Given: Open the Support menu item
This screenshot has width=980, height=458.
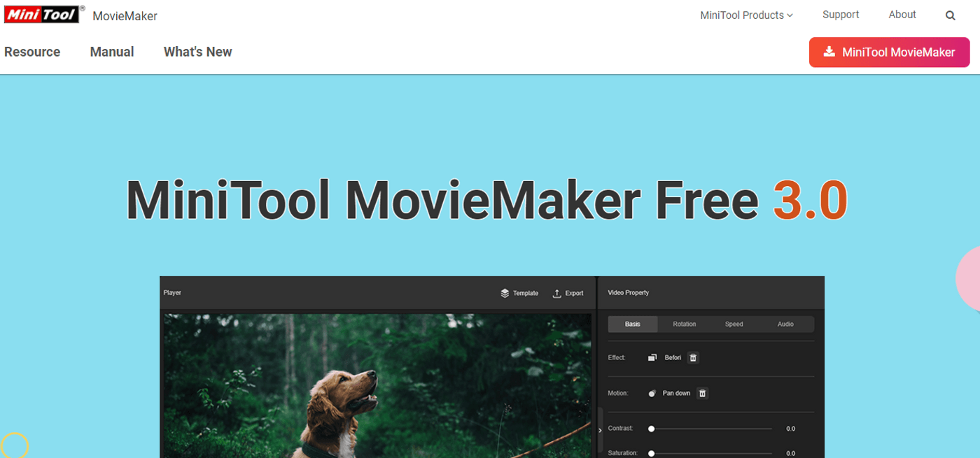Looking at the screenshot, I should pyautogui.click(x=840, y=14).
